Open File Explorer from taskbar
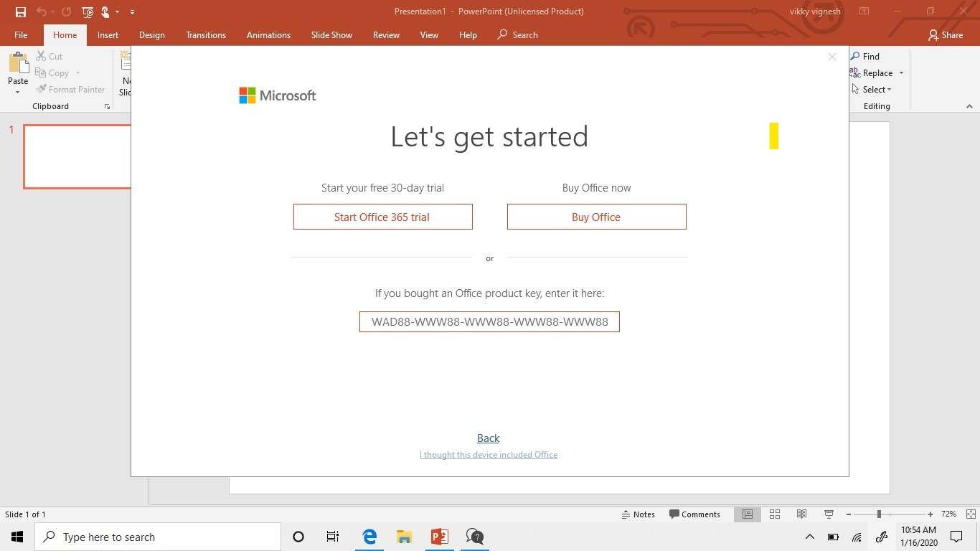The width and height of the screenshot is (980, 551). [x=404, y=537]
